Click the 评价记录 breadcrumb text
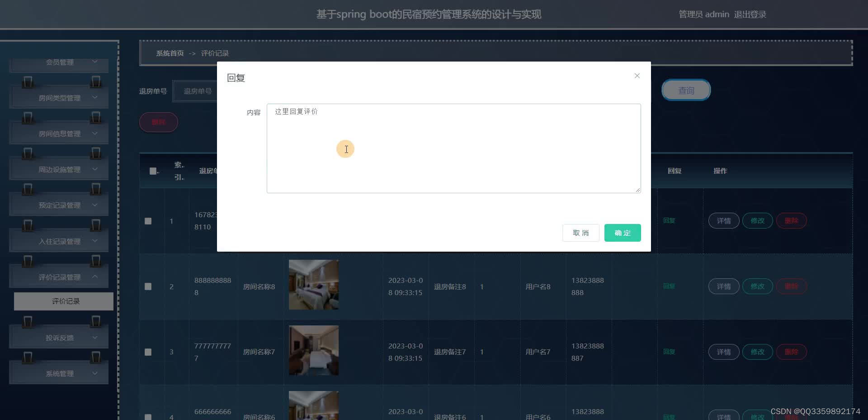Screen dimensions: 868x420 (x=215, y=53)
